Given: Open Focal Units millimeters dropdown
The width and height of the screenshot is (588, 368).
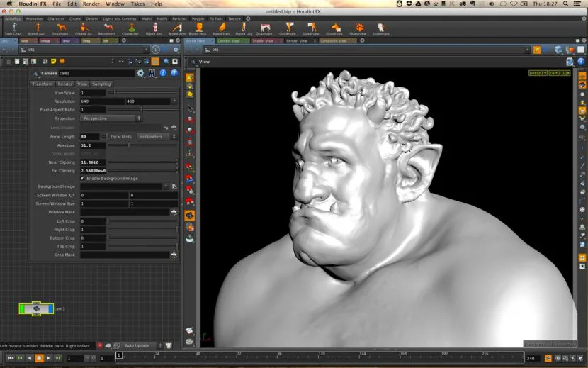Looking at the screenshot, I should pos(157,137).
